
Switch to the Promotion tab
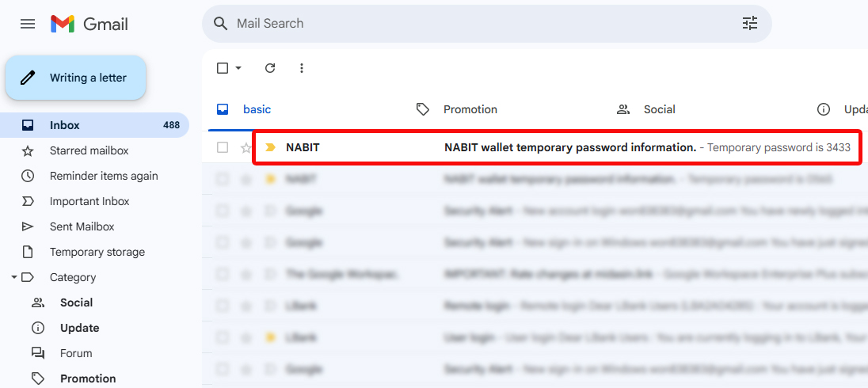point(457,109)
